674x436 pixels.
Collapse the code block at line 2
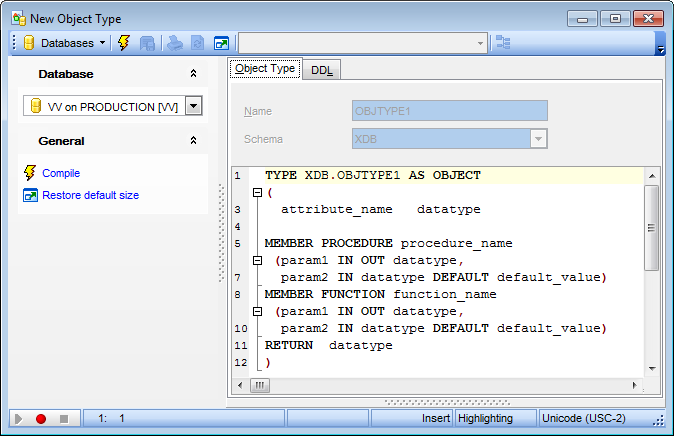(x=257, y=193)
